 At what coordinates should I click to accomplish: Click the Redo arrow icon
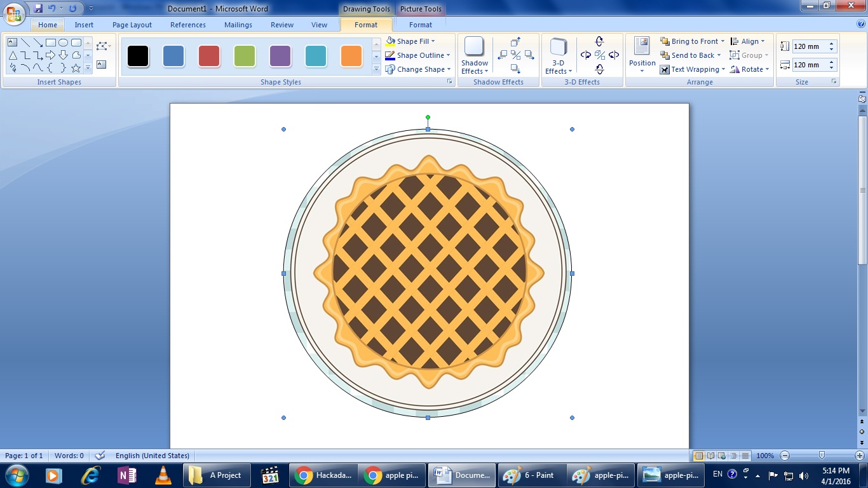(72, 8)
